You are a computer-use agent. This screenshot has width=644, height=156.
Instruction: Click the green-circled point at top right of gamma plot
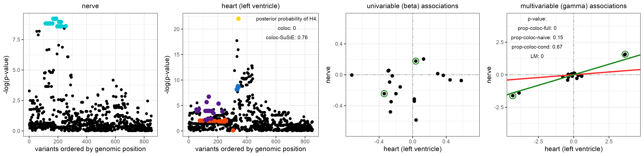click(625, 54)
